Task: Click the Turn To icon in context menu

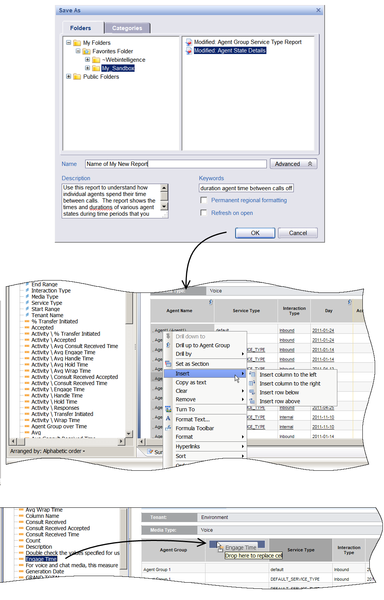Action: click(168, 409)
